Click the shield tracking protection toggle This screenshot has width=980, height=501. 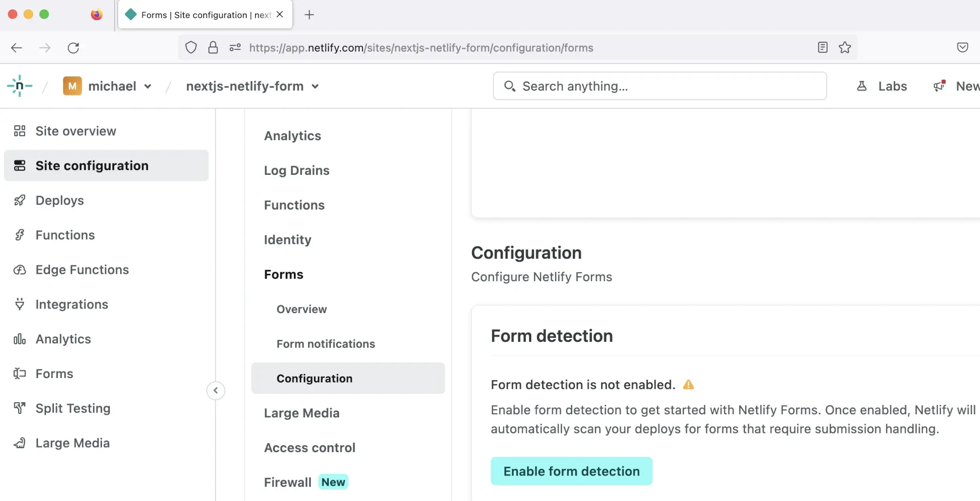coord(191,48)
